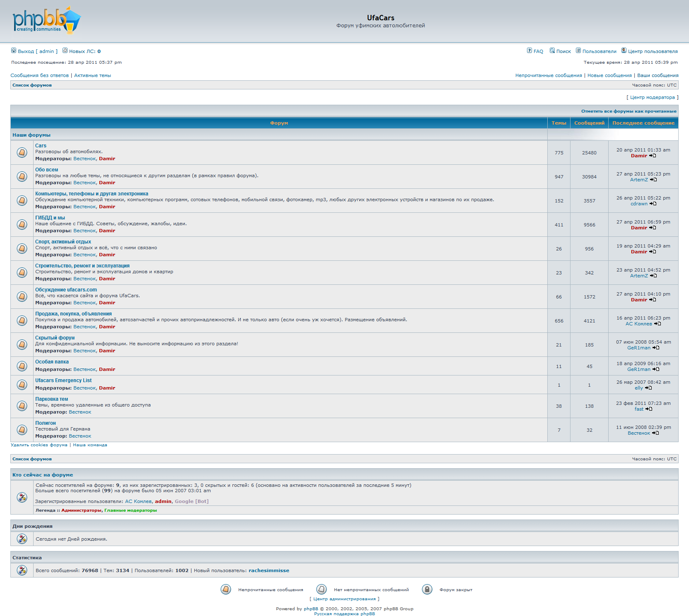Open the Пользователи members link
Image resolution: width=689 pixels, height=616 pixels.
[599, 51]
